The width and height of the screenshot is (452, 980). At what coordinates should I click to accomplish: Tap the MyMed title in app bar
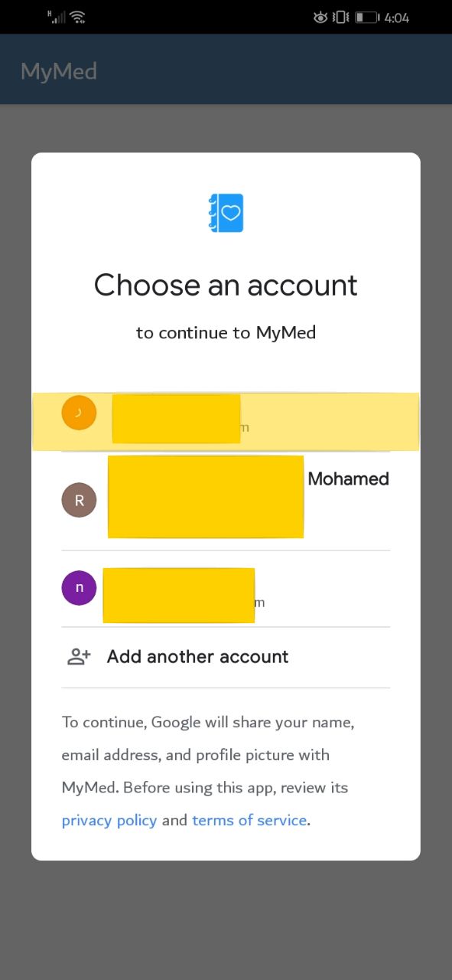click(59, 71)
